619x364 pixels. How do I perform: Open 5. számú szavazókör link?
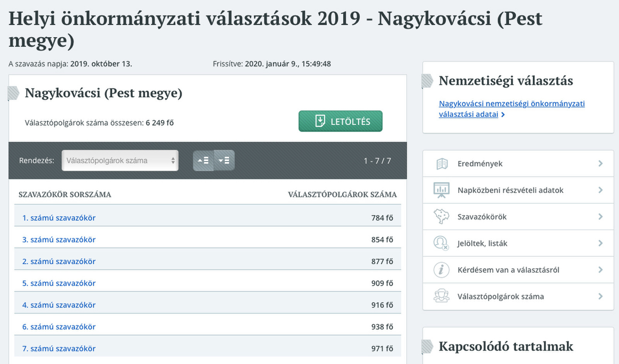coord(59,283)
